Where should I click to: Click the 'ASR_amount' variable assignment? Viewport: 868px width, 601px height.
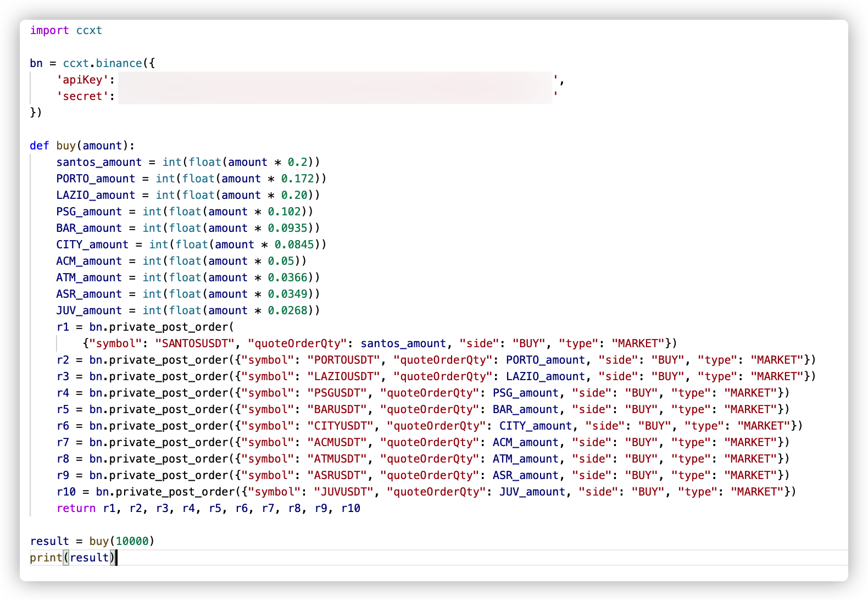click(89, 294)
